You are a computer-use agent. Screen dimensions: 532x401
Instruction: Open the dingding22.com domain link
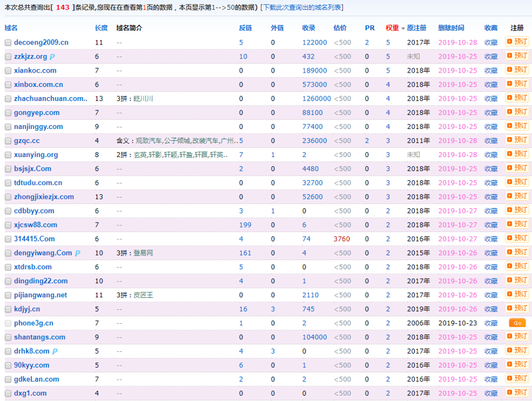(41, 281)
